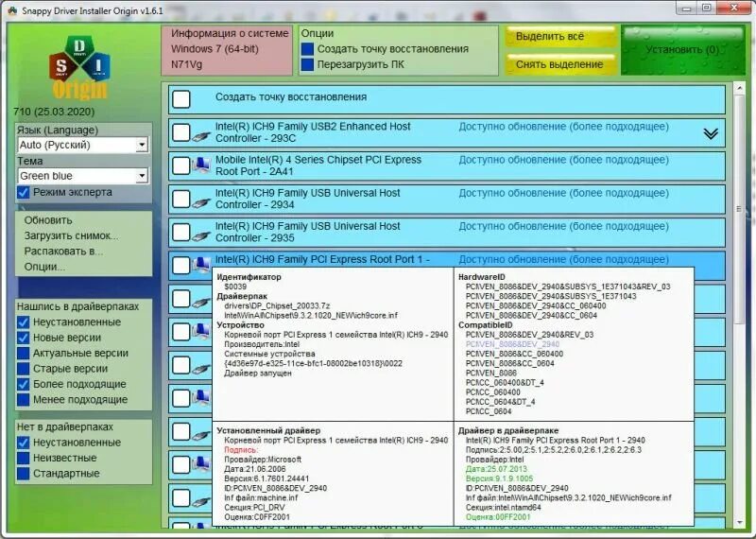Tick checkbox for Mobile Intel 4 Series Chipset PCI Express
Screen dimensions: 756x539
click(x=181, y=166)
